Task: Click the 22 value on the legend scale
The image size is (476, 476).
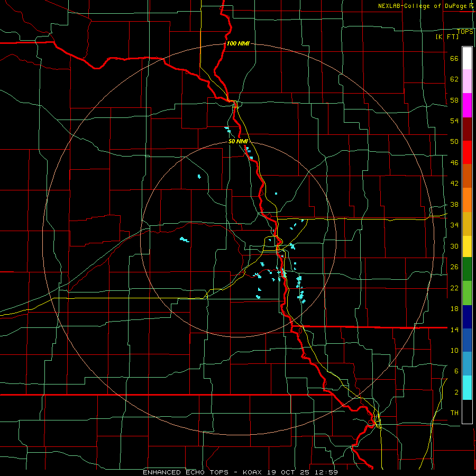Action: pos(454,288)
